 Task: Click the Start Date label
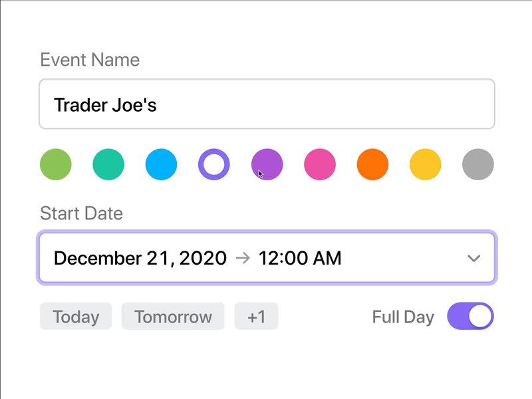tap(81, 213)
